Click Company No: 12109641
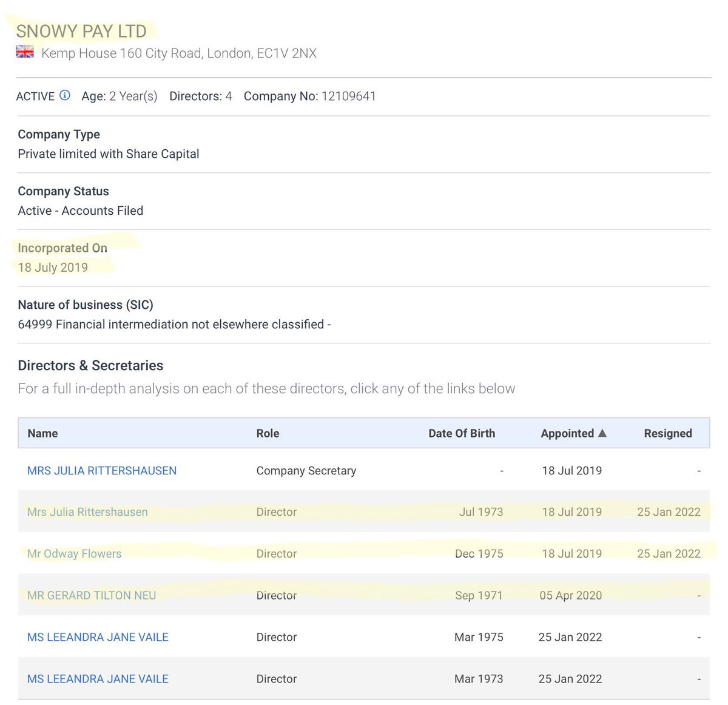This screenshot has height=705, width=728. (310, 96)
